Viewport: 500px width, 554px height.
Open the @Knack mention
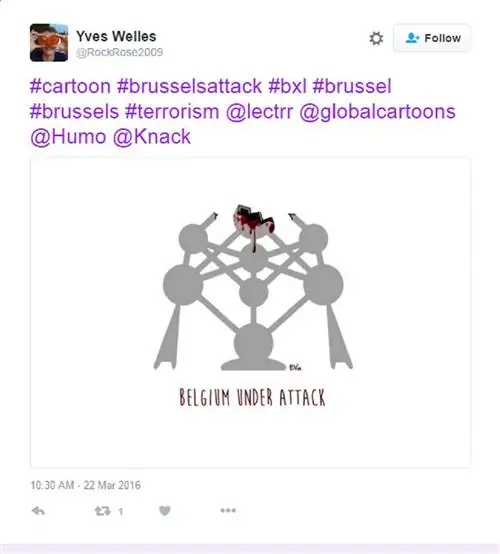[x=152, y=137]
